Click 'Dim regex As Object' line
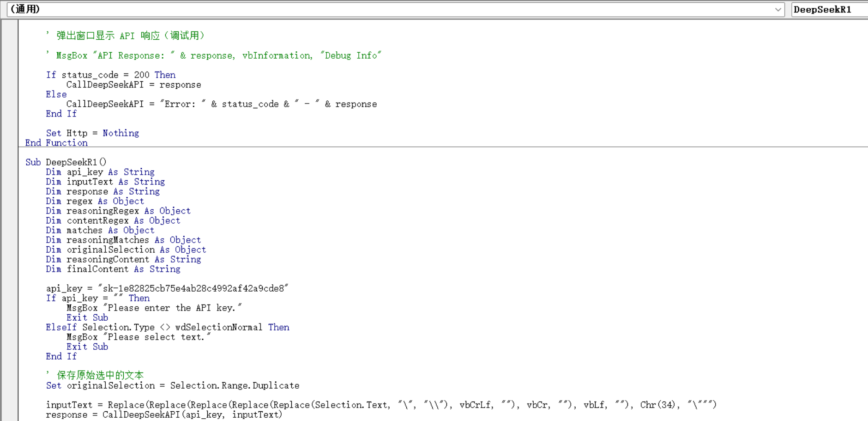This screenshot has height=421, width=868. [x=95, y=201]
